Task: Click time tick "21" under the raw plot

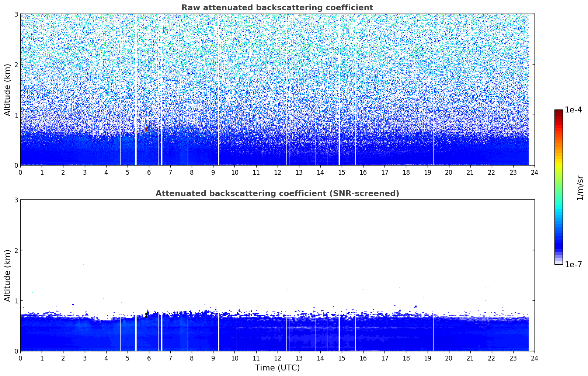Action: click(470, 172)
